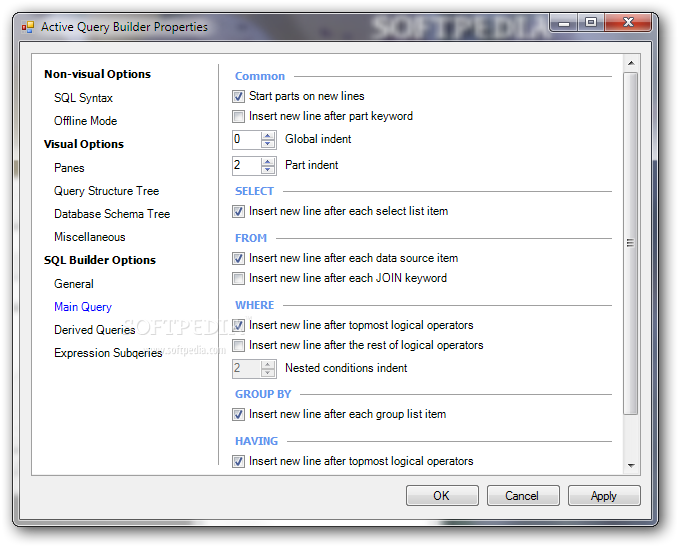Maximize the properties window
The image size is (679, 547).
[591, 23]
